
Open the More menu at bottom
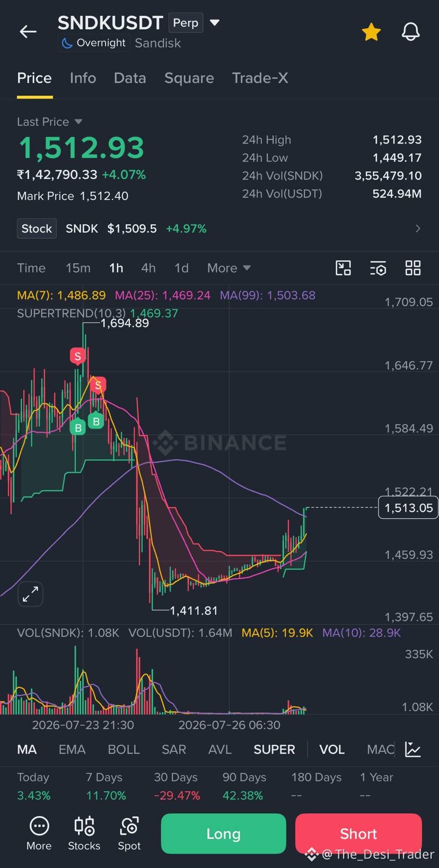[39, 834]
